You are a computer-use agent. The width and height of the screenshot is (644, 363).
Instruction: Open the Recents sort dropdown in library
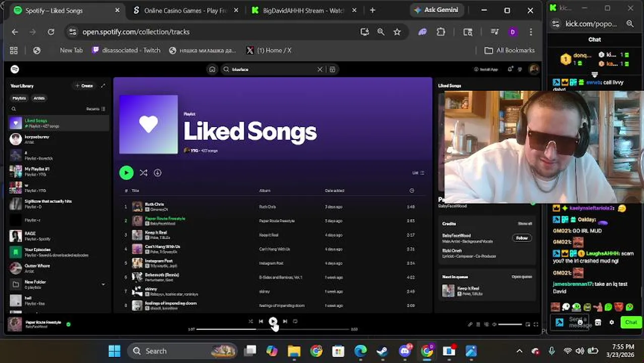click(x=96, y=109)
